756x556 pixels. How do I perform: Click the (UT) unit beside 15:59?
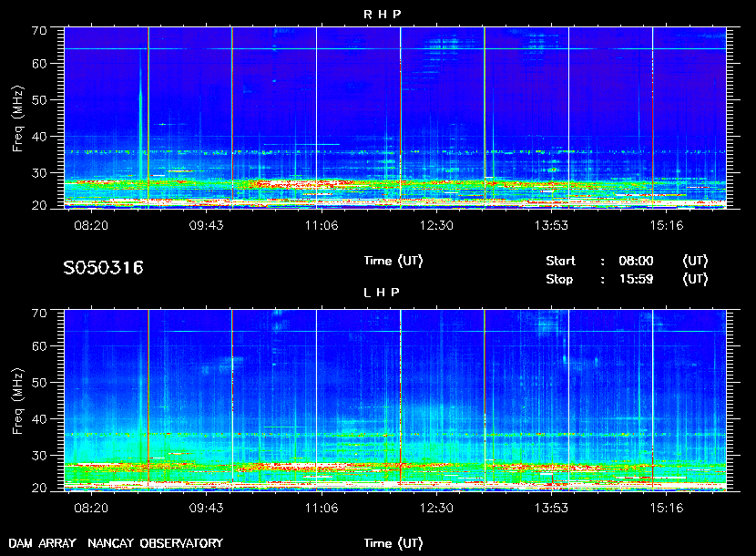coord(695,280)
